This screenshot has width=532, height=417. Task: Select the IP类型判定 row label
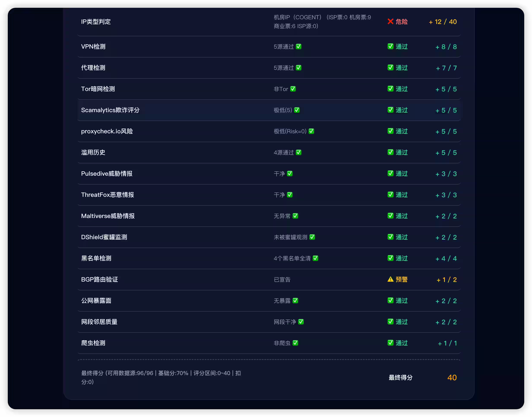coord(96,22)
